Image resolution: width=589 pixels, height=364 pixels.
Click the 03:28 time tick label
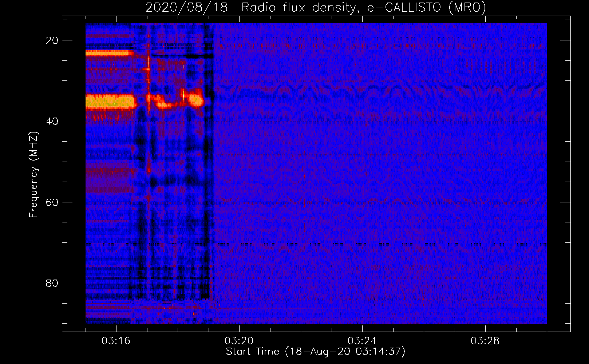[485, 341]
